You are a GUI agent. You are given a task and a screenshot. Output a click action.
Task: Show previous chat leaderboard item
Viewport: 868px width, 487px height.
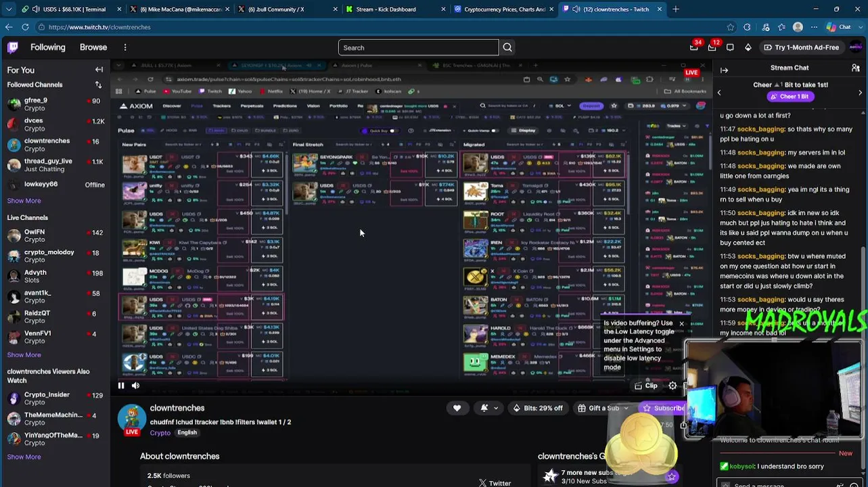tap(720, 93)
